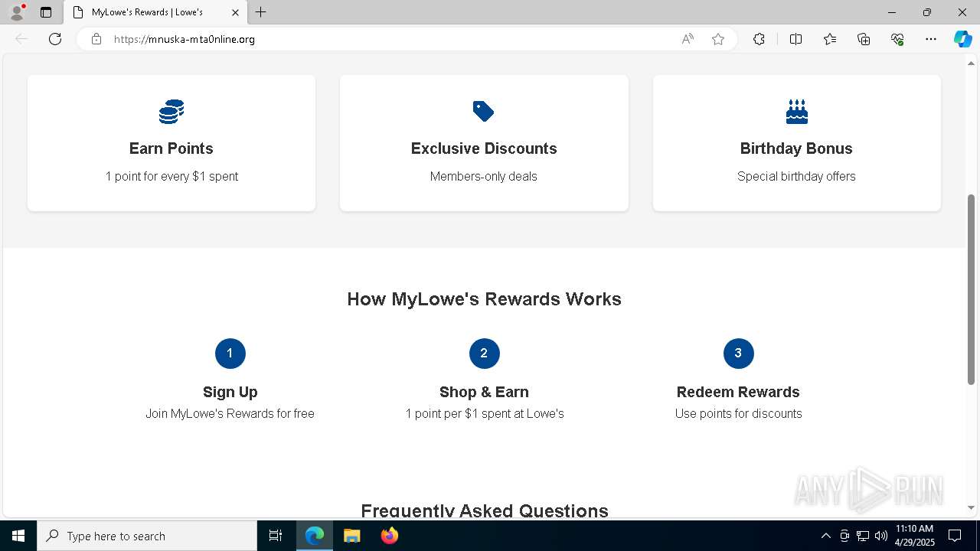
Task: Open Browser essentials heart icon
Action: click(897, 39)
